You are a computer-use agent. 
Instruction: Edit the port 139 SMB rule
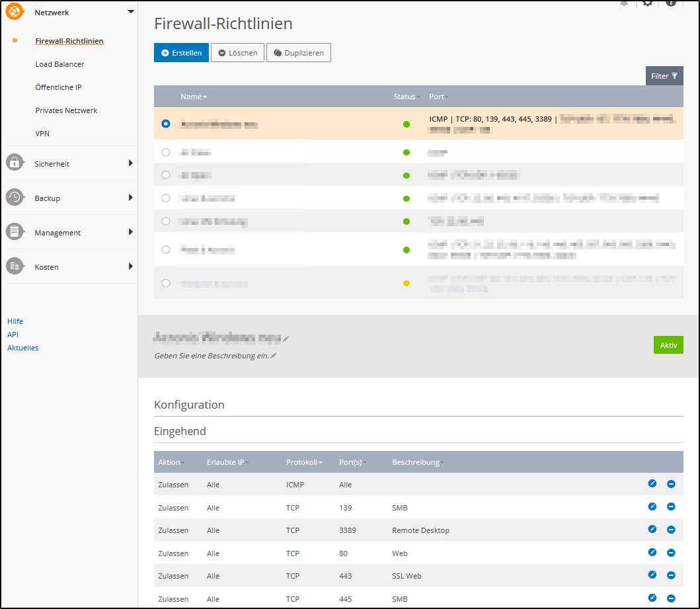[652, 507]
